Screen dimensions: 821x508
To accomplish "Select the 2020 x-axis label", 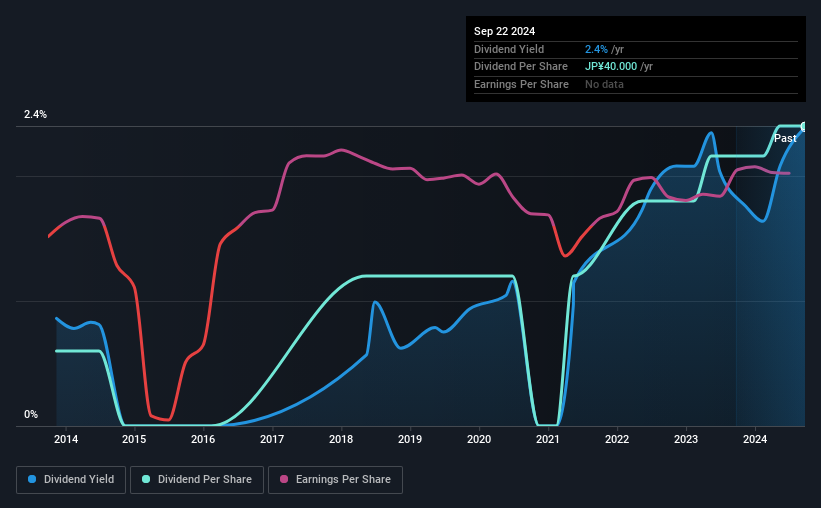I will coord(479,439).
